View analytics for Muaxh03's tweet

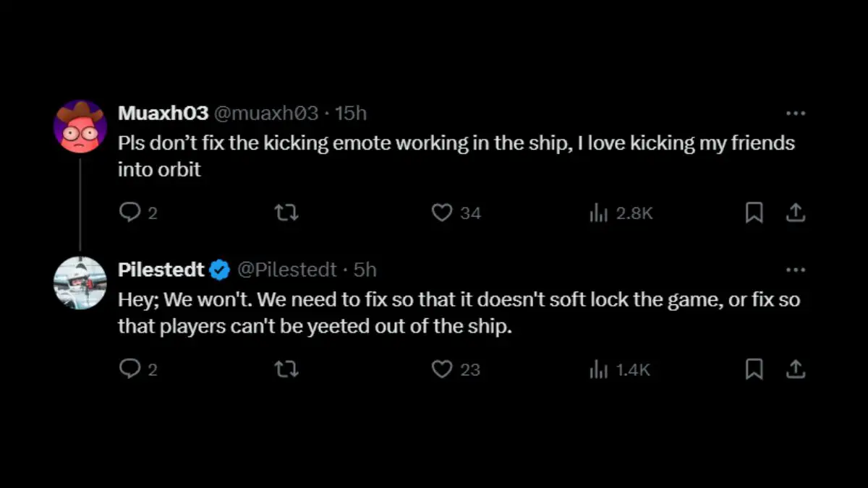(598, 213)
